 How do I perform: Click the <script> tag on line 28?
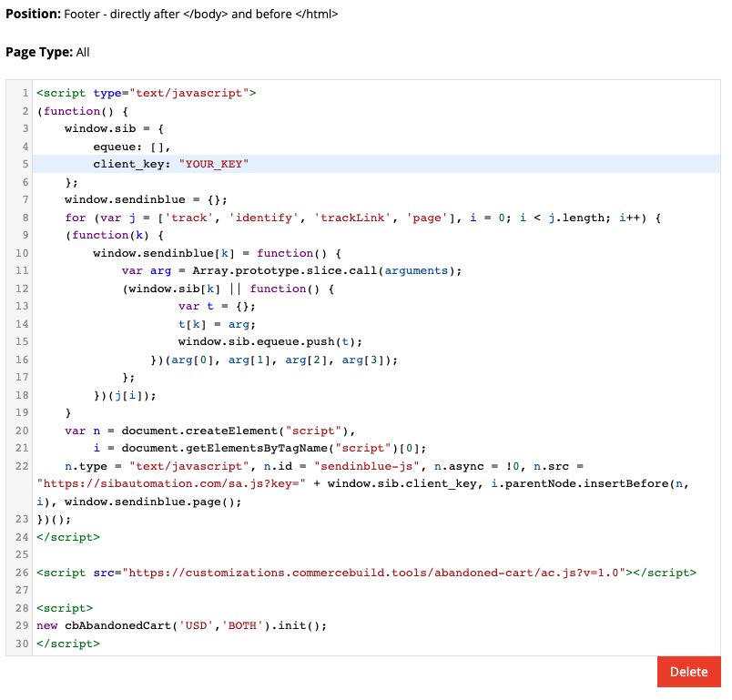[x=65, y=608]
